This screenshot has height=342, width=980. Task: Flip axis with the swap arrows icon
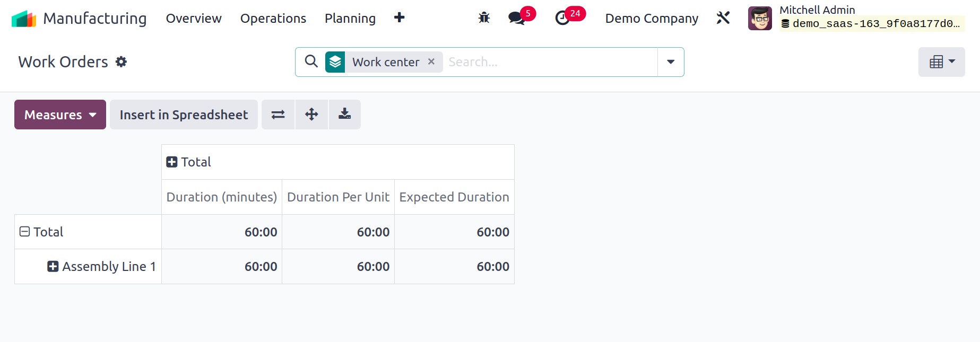tap(278, 115)
